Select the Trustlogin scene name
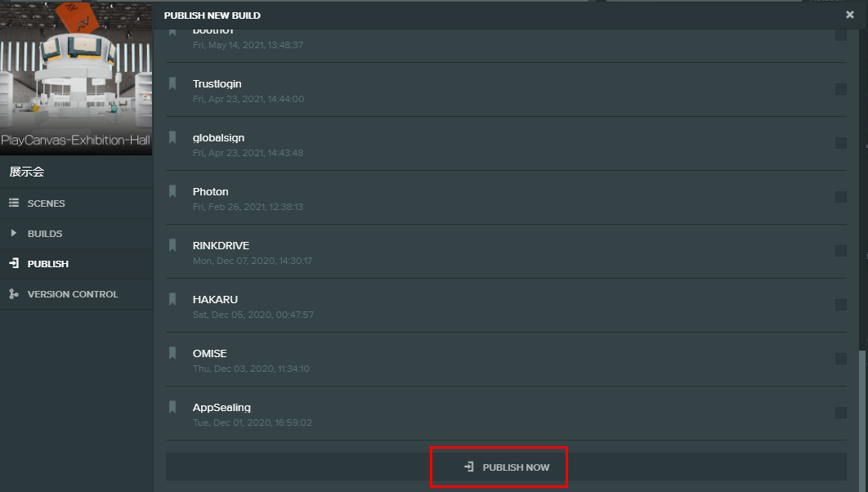Image resolution: width=868 pixels, height=492 pixels. coord(217,84)
